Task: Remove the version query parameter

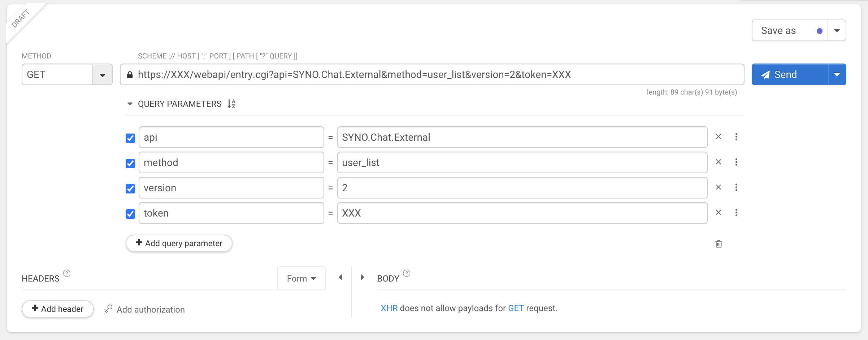Action: coord(719,187)
